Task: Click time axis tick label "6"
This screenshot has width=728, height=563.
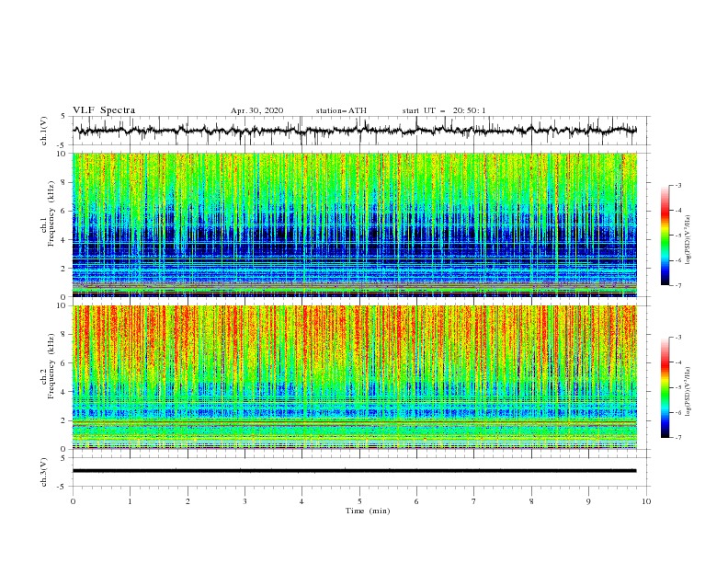Action: point(416,501)
